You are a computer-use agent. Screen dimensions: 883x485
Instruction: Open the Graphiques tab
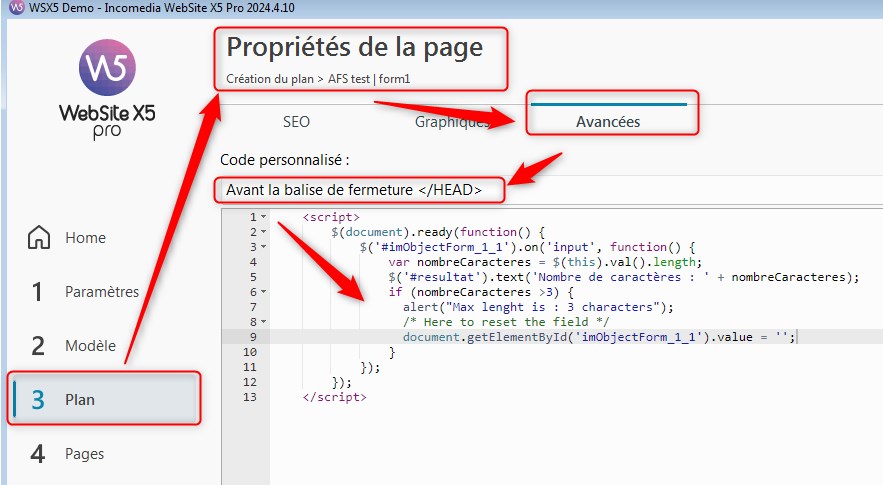(x=452, y=122)
